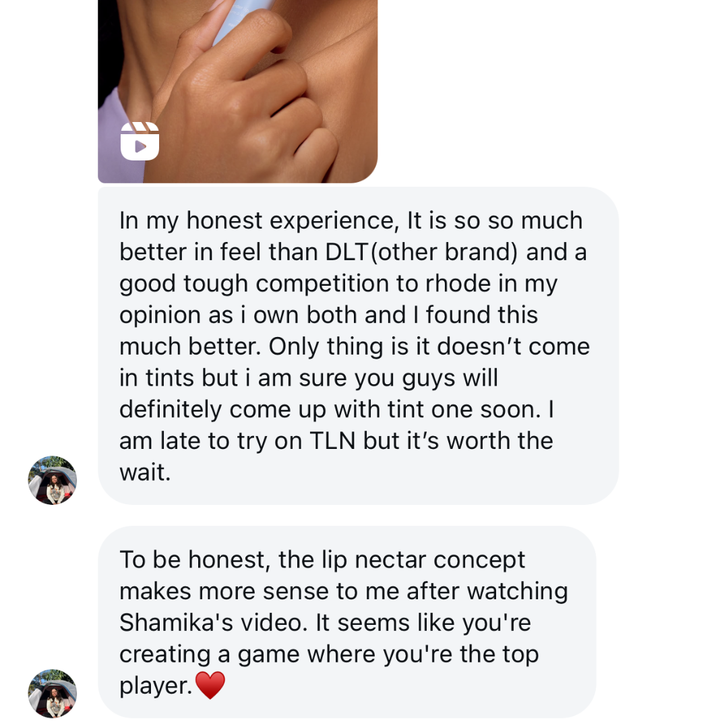Click the red heart emoji after 'player.'

pos(210,686)
